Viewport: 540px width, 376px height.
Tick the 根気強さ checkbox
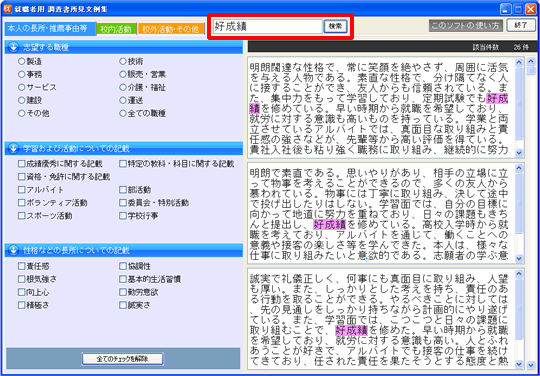(x=22, y=279)
